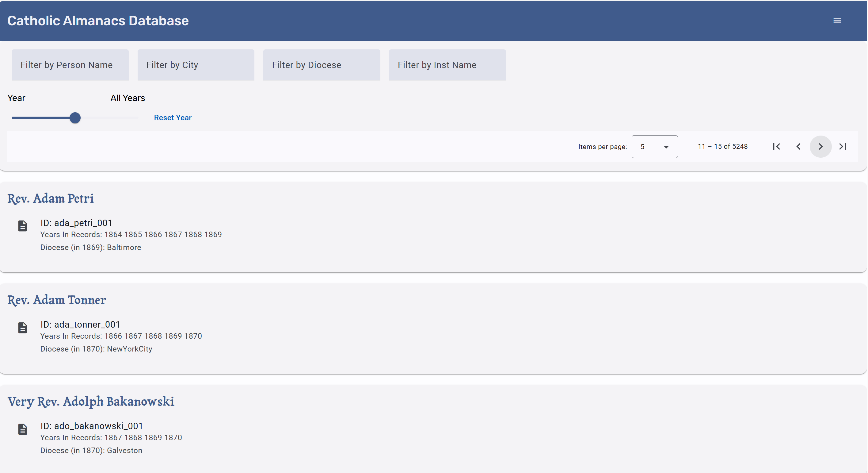Click the Reset Year link

click(x=173, y=118)
